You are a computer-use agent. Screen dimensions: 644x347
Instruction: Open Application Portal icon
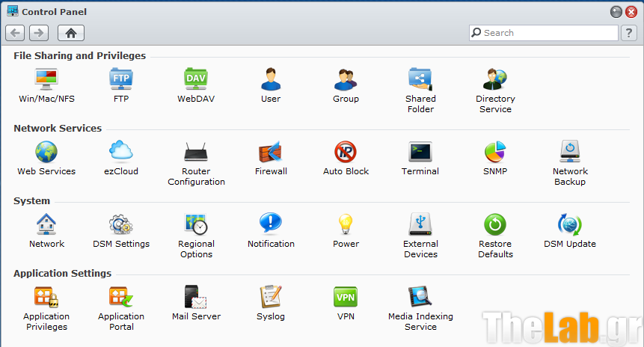click(x=121, y=297)
